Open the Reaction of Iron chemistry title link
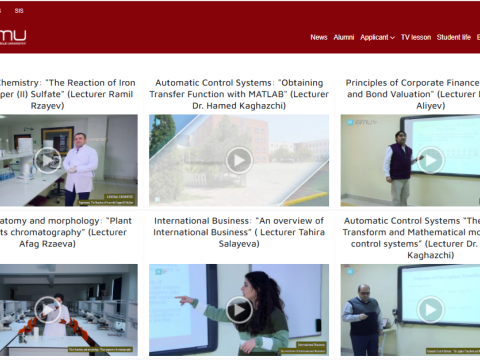Screen dimensions: 480x360 coord(67,94)
